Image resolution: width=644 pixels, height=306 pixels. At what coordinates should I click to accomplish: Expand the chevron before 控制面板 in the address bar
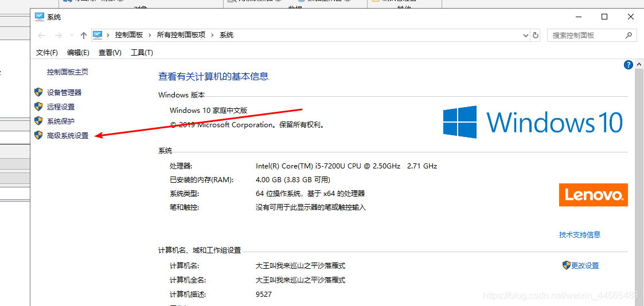click(108, 36)
